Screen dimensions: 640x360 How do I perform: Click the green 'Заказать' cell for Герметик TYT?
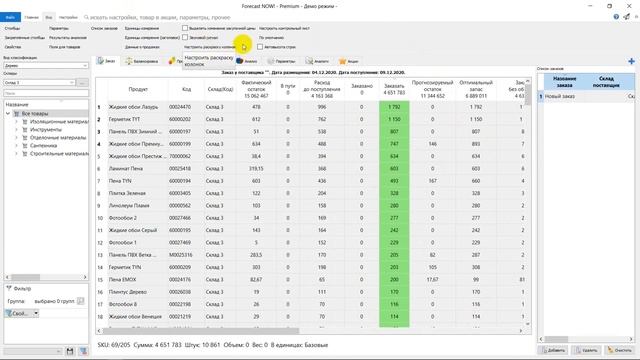[394, 119]
